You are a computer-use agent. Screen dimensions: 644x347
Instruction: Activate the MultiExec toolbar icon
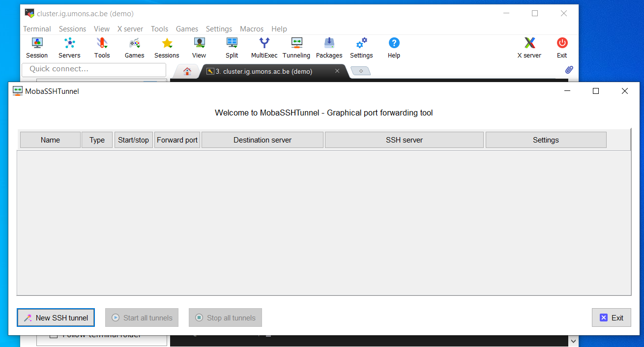(264, 44)
